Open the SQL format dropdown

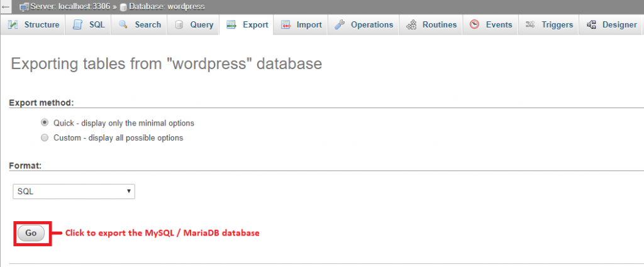tap(74, 191)
